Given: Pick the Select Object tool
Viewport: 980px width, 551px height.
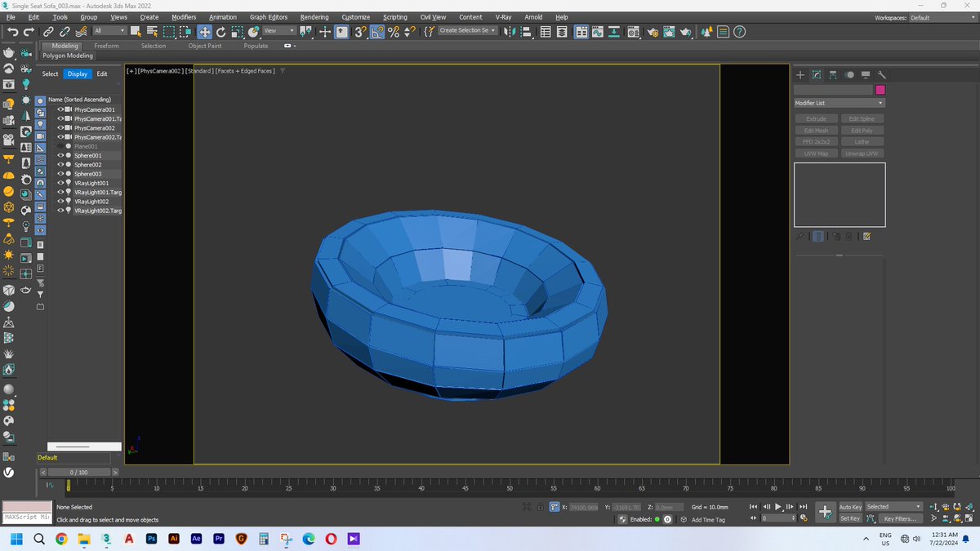Looking at the screenshot, I should (136, 32).
